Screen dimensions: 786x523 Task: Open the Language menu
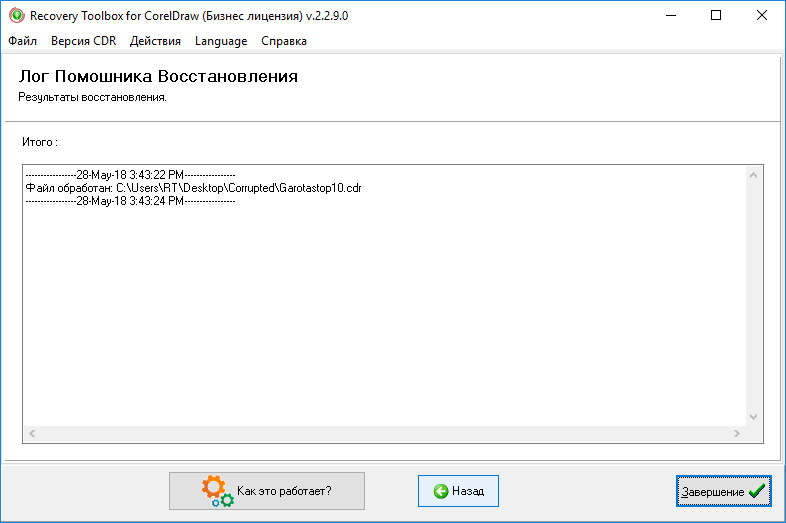tap(221, 41)
